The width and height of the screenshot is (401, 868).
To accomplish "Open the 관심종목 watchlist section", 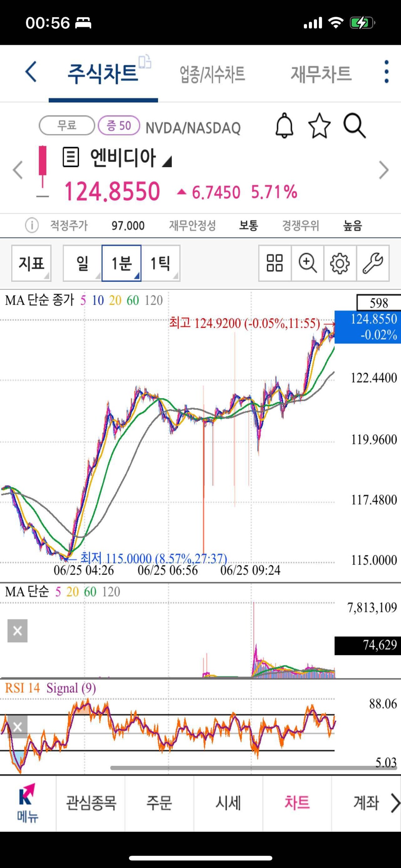I will (91, 803).
